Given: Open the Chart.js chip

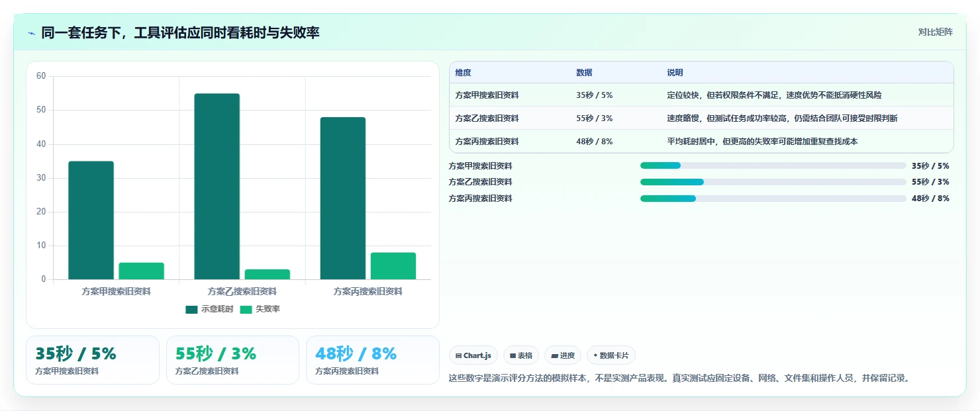Looking at the screenshot, I should coord(473,355).
